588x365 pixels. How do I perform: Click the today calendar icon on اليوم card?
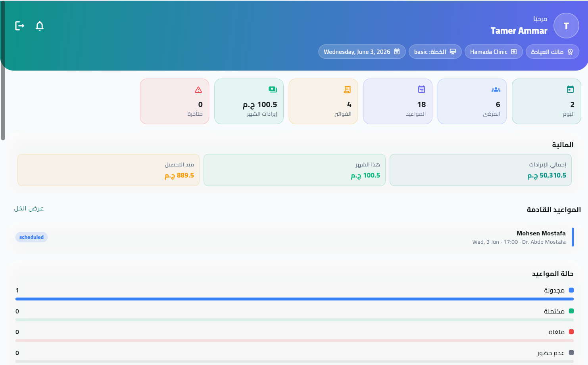tap(570, 90)
